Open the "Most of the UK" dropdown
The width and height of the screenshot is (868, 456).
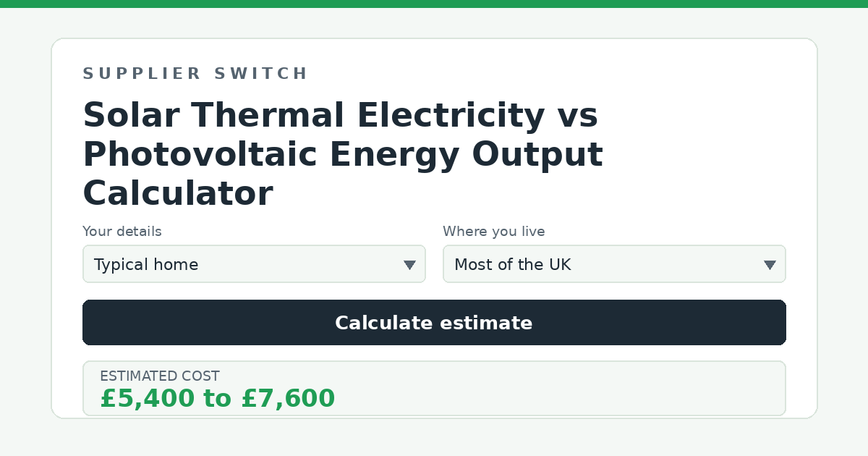tap(614, 264)
